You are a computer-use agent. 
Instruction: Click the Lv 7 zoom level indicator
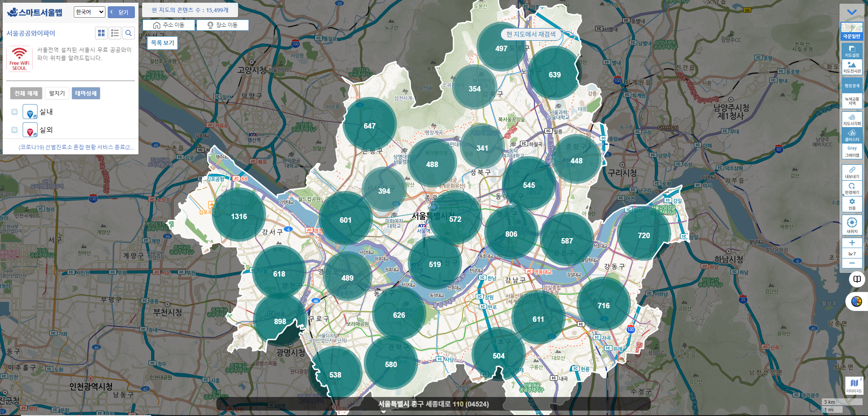pyautogui.click(x=852, y=253)
